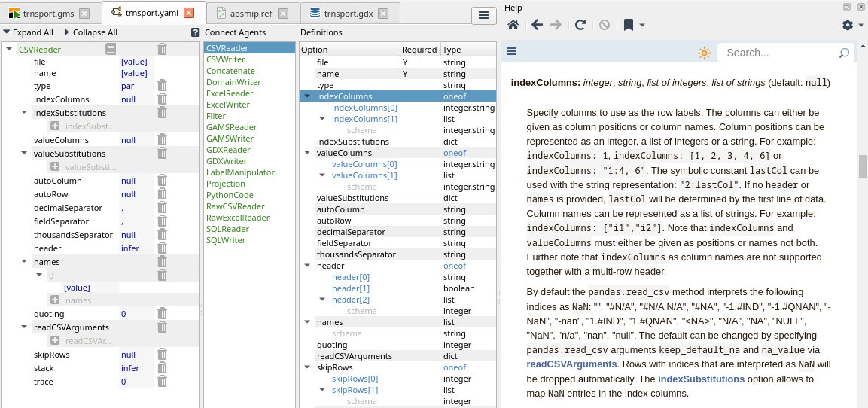Collapse the skipRows option row

pyautogui.click(x=307, y=367)
